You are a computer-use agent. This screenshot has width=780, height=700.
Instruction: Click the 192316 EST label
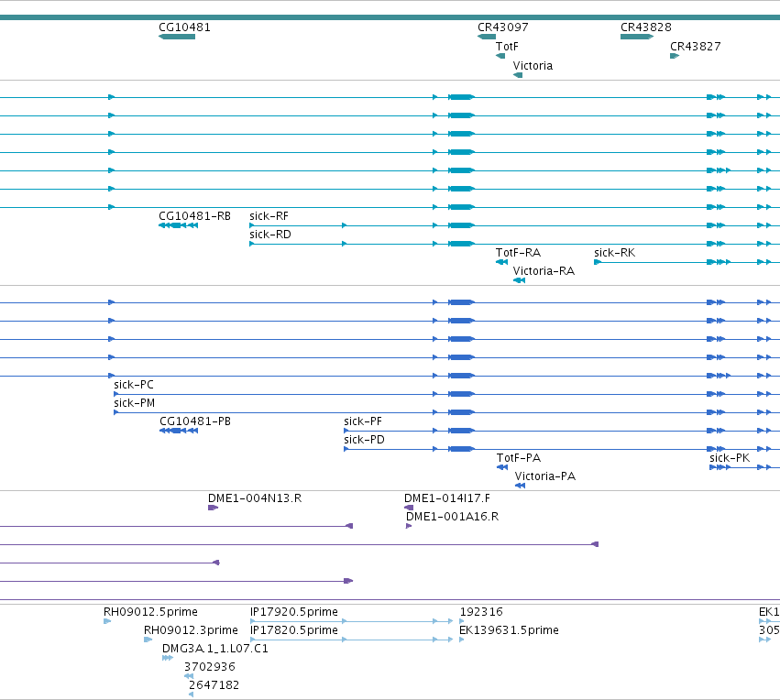[x=481, y=612]
